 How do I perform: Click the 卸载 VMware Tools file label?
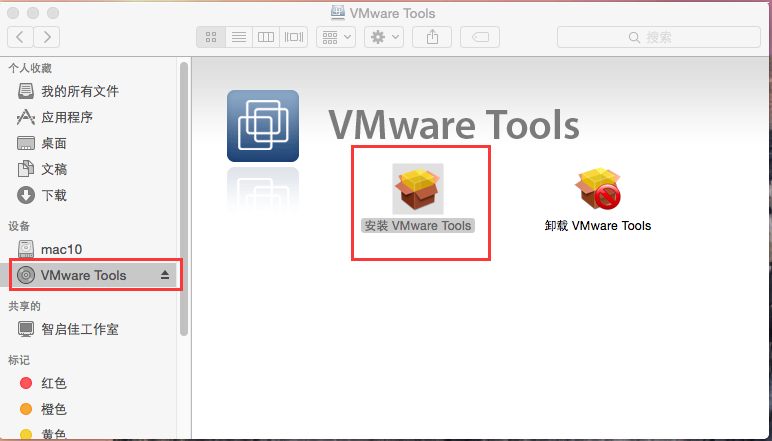point(598,226)
